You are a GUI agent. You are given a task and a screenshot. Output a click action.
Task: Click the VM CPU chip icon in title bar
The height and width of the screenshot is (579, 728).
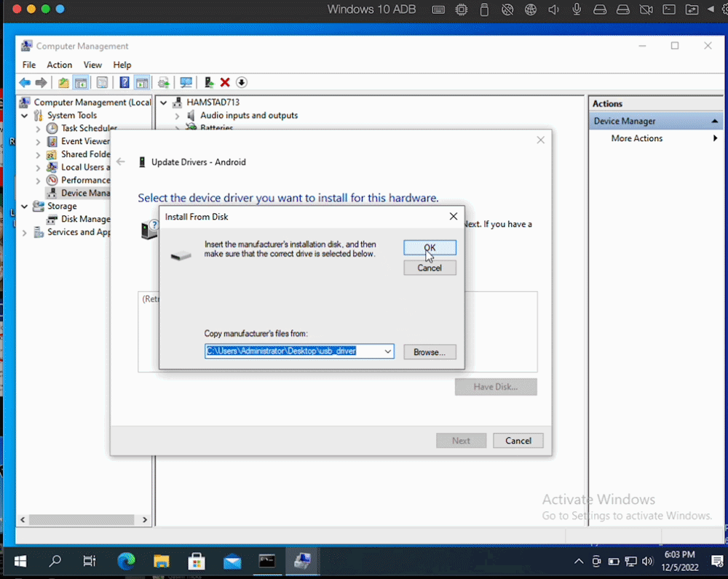pyautogui.click(x=461, y=9)
